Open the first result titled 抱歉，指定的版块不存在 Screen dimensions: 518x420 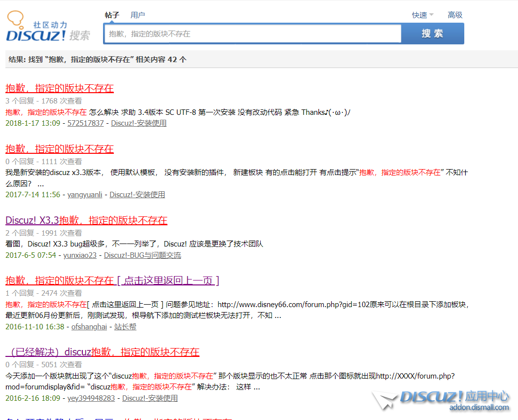coord(60,89)
